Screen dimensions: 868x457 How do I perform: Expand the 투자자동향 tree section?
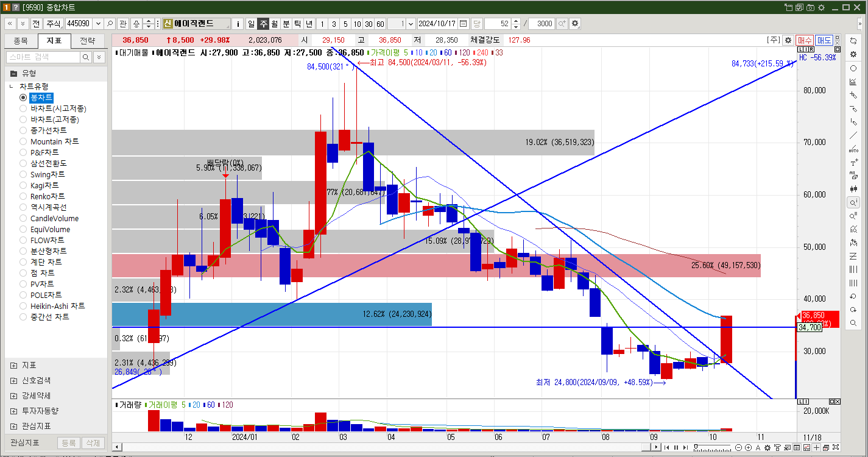pyautogui.click(x=13, y=411)
